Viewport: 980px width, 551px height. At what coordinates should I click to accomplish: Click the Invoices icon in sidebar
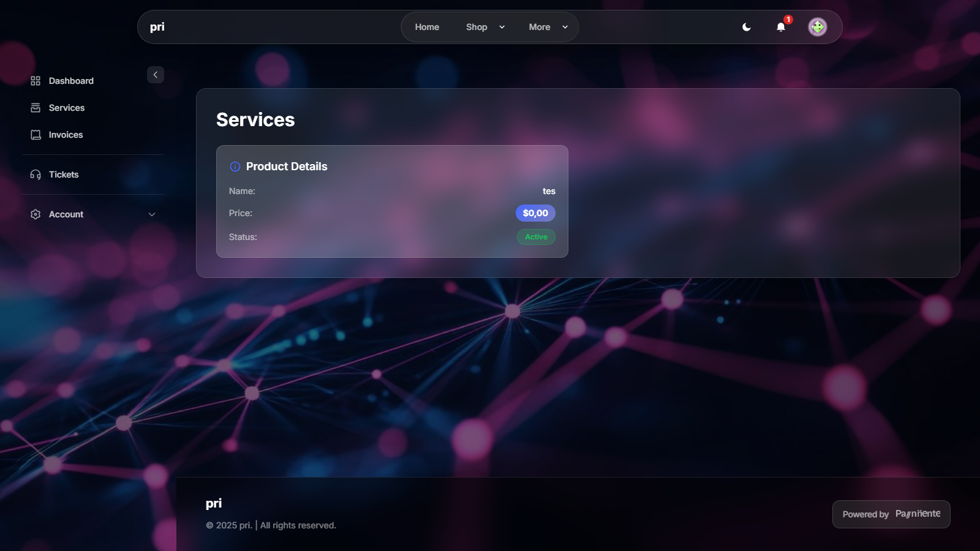coord(36,135)
